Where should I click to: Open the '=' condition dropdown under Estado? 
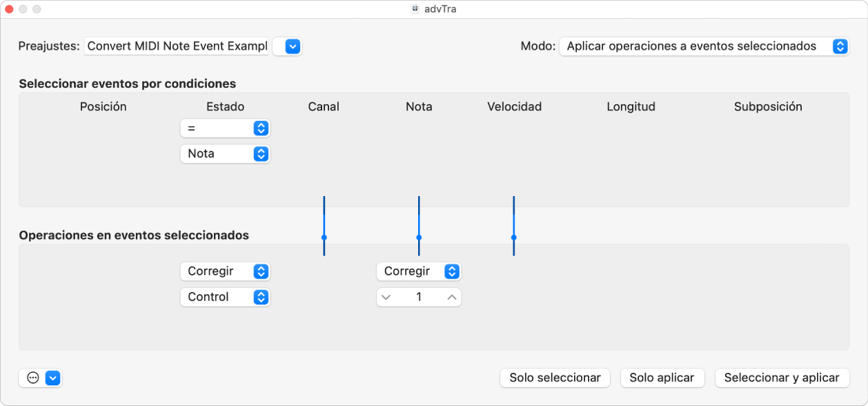pyautogui.click(x=225, y=128)
